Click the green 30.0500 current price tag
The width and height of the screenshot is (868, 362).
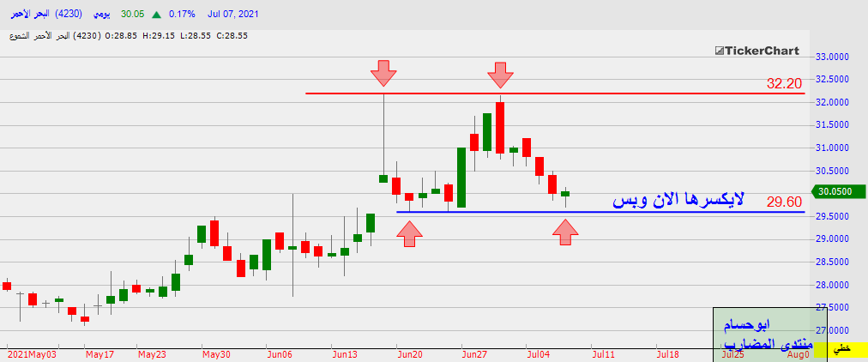coord(838,192)
